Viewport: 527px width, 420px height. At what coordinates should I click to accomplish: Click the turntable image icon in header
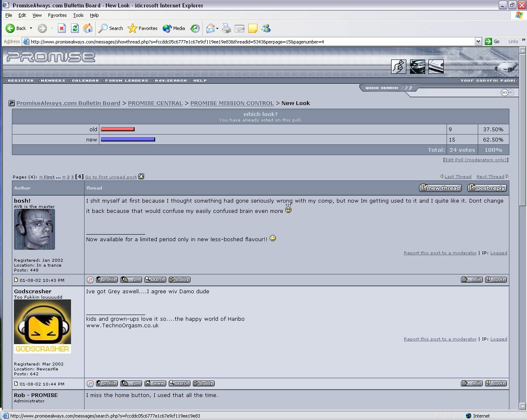click(x=417, y=66)
